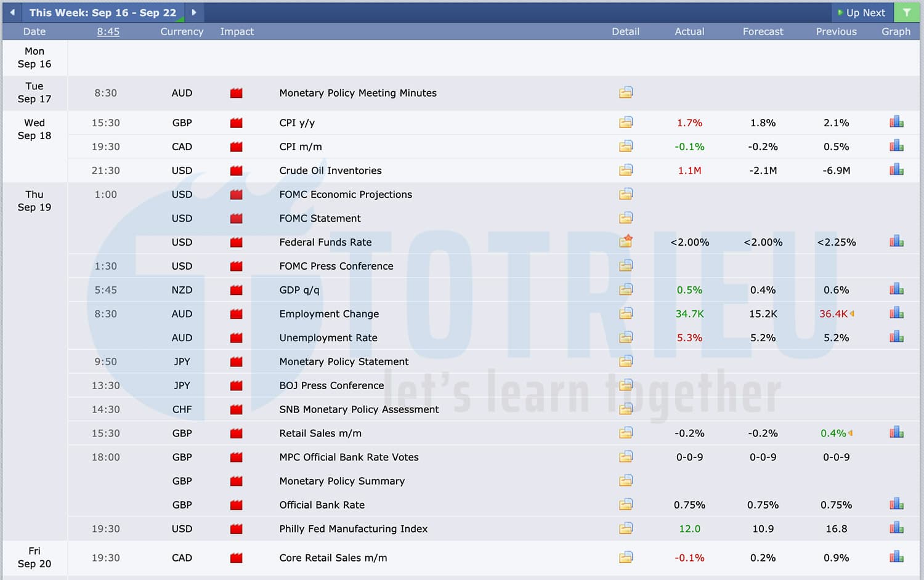924x580 pixels.
Task: Go to previous week arrow
Action: pos(12,12)
